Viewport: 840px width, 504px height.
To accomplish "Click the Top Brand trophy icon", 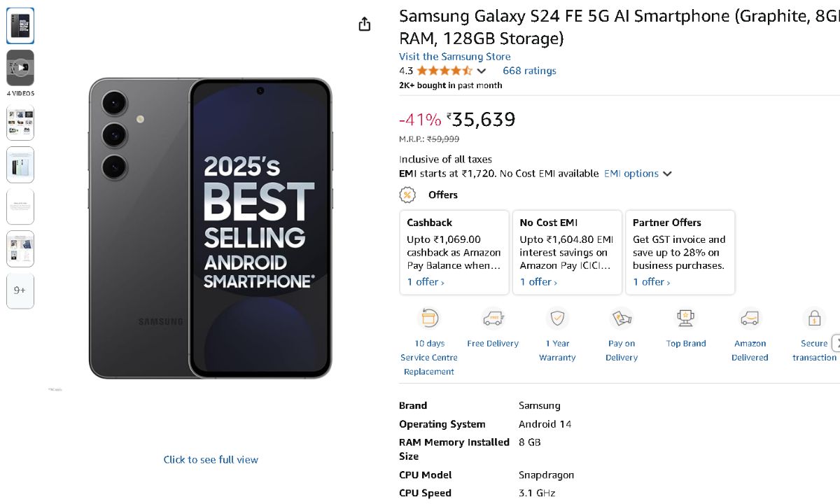I will coord(685,318).
